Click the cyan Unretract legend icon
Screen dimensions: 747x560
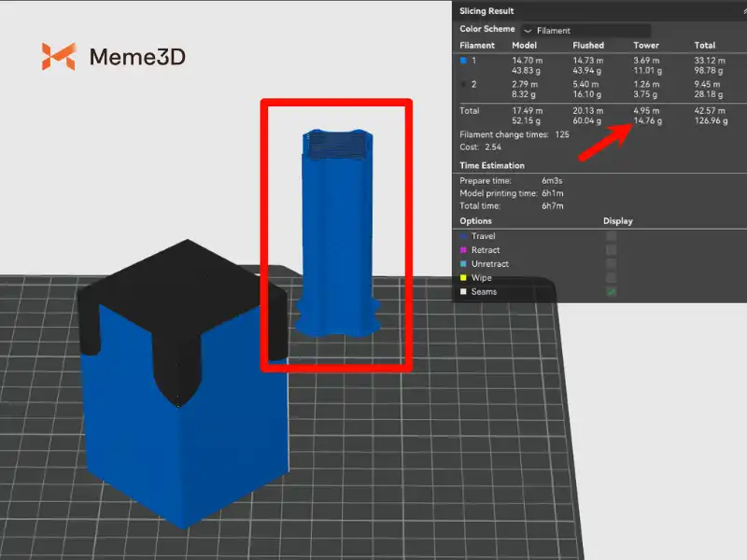464,264
